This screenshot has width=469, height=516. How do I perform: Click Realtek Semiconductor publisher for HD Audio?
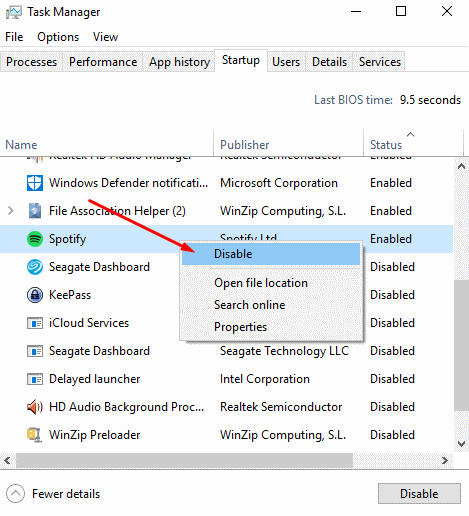(x=281, y=407)
